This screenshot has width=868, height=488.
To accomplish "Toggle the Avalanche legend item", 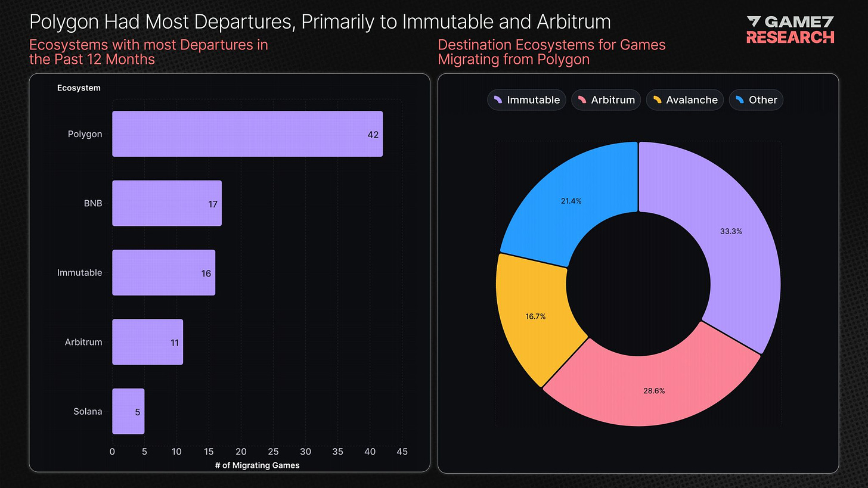I will point(685,100).
